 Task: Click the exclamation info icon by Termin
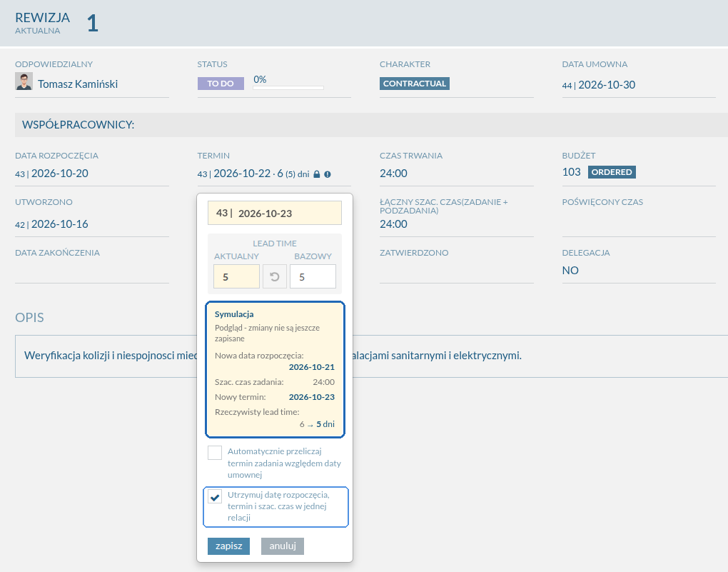pos(328,174)
